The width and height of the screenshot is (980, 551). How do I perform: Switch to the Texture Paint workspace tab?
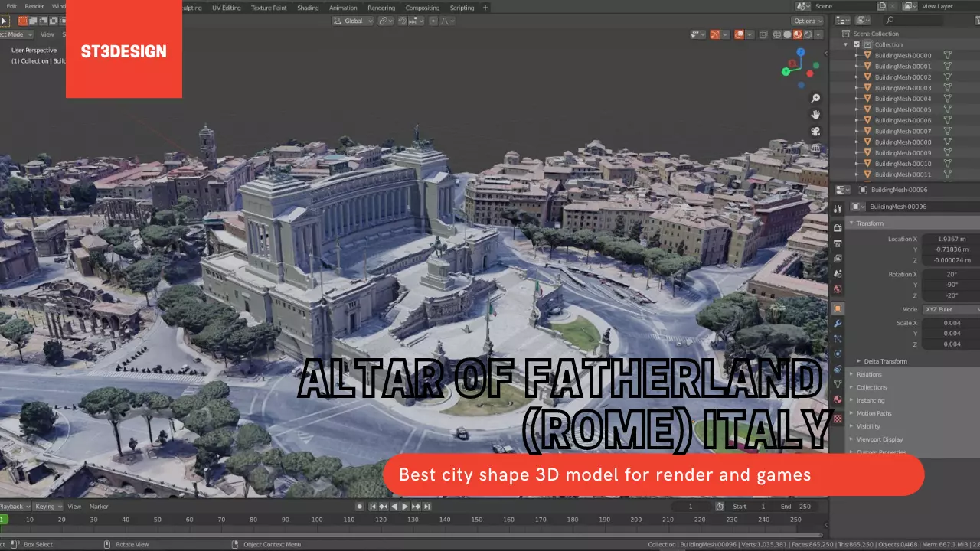pos(269,8)
